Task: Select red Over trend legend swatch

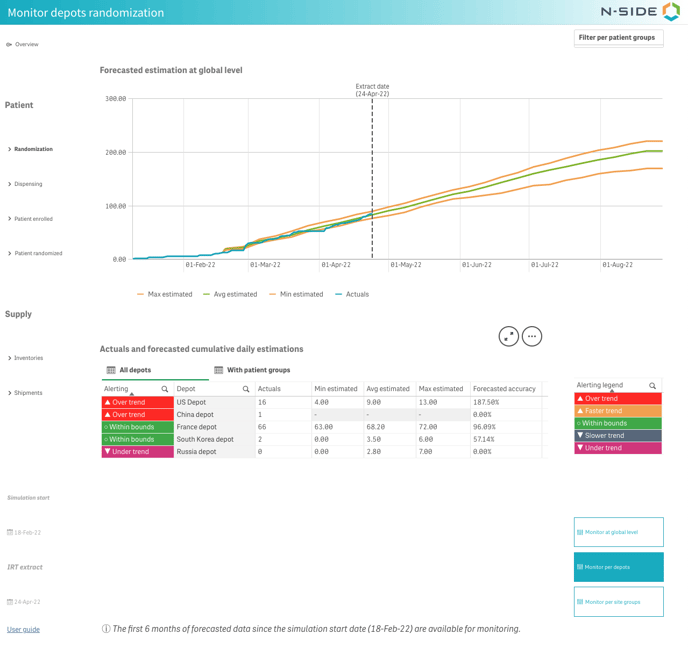Action: point(618,399)
